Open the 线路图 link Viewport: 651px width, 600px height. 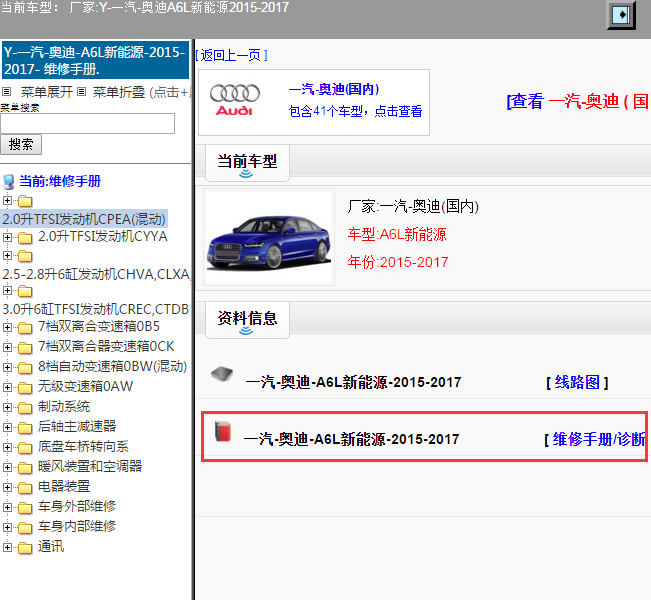coord(577,382)
